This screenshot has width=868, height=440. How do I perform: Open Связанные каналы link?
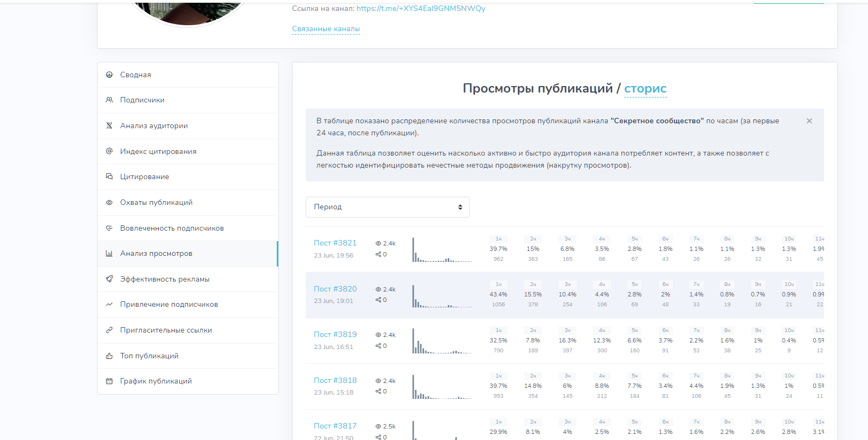(326, 28)
